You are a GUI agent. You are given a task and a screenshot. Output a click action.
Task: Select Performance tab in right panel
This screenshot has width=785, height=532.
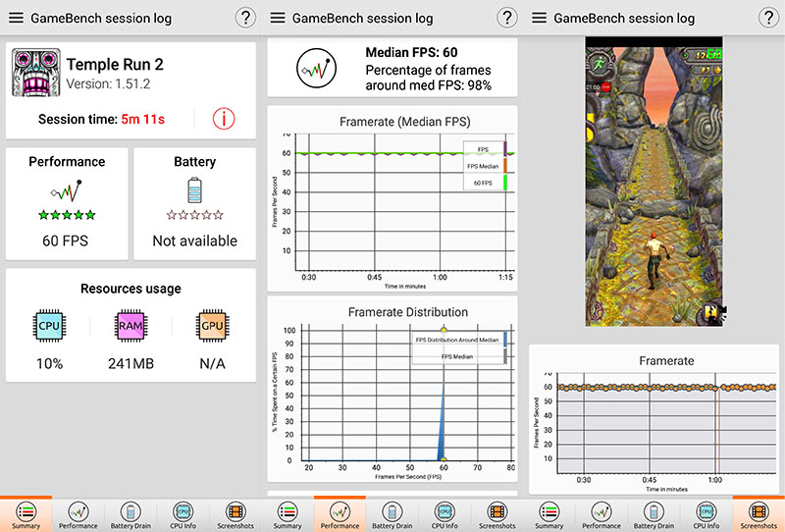tap(602, 515)
